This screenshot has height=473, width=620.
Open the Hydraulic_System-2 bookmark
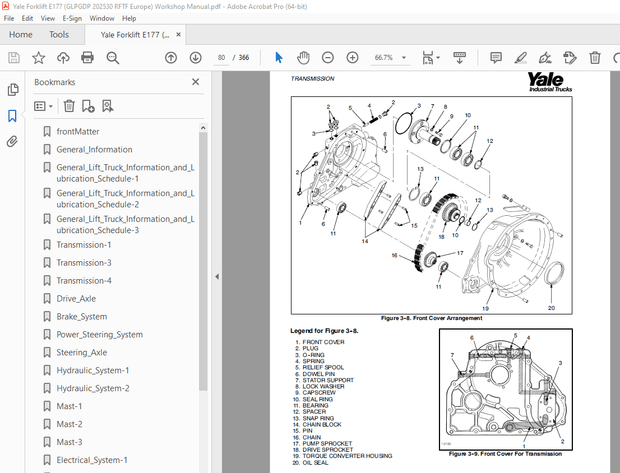coord(93,388)
